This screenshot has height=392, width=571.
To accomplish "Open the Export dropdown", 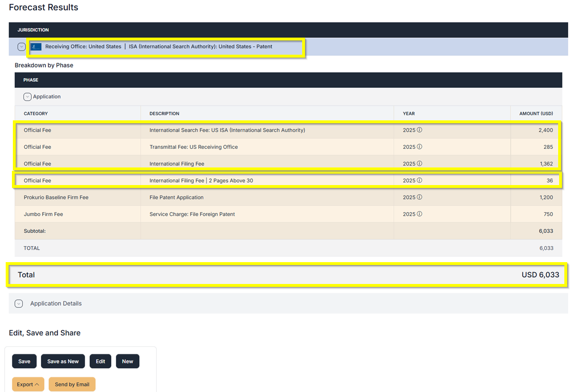I will tap(28, 384).
